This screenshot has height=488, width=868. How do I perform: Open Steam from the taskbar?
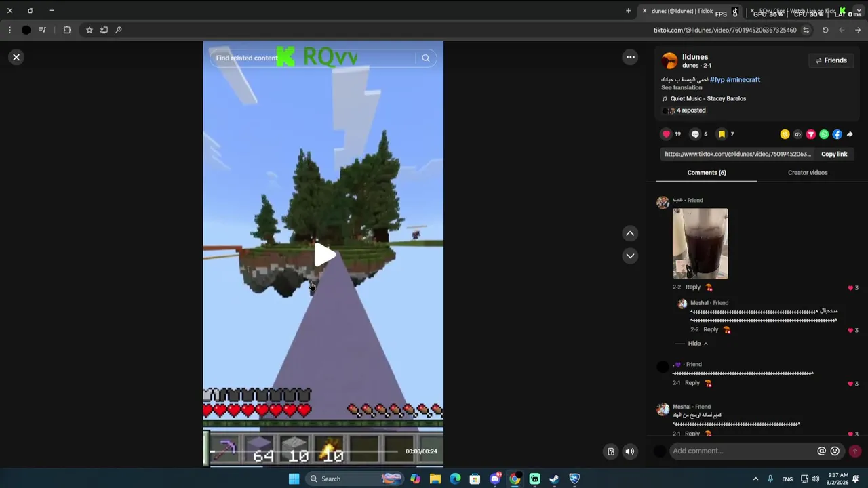tap(554, 479)
